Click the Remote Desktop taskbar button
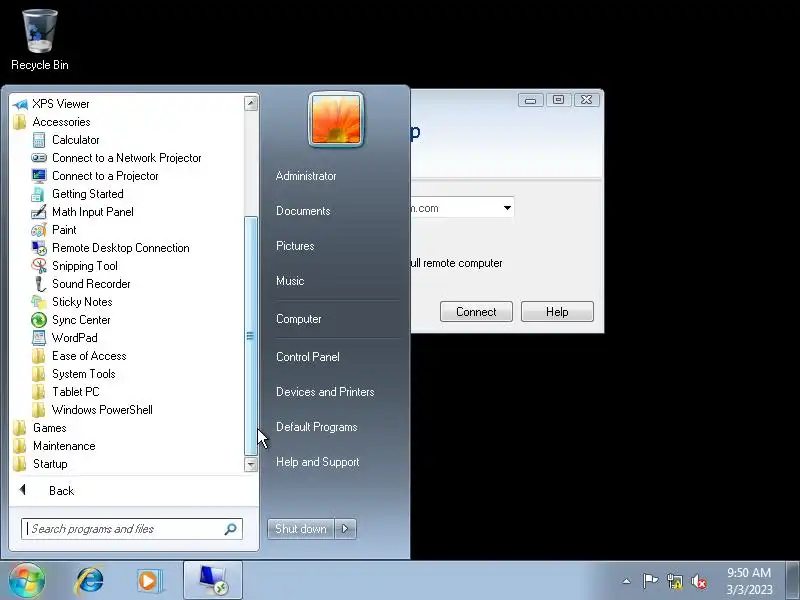Image resolution: width=800 pixels, height=600 pixels. click(x=213, y=581)
